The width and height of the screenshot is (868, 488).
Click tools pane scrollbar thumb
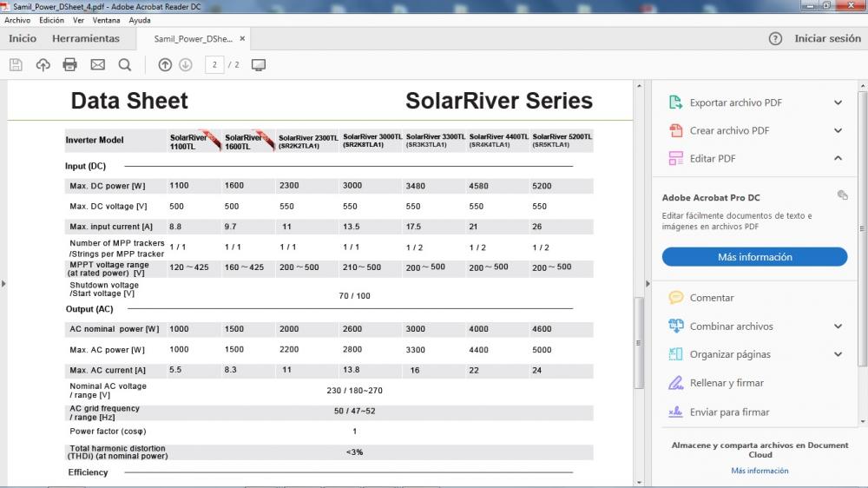click(862, 228)
